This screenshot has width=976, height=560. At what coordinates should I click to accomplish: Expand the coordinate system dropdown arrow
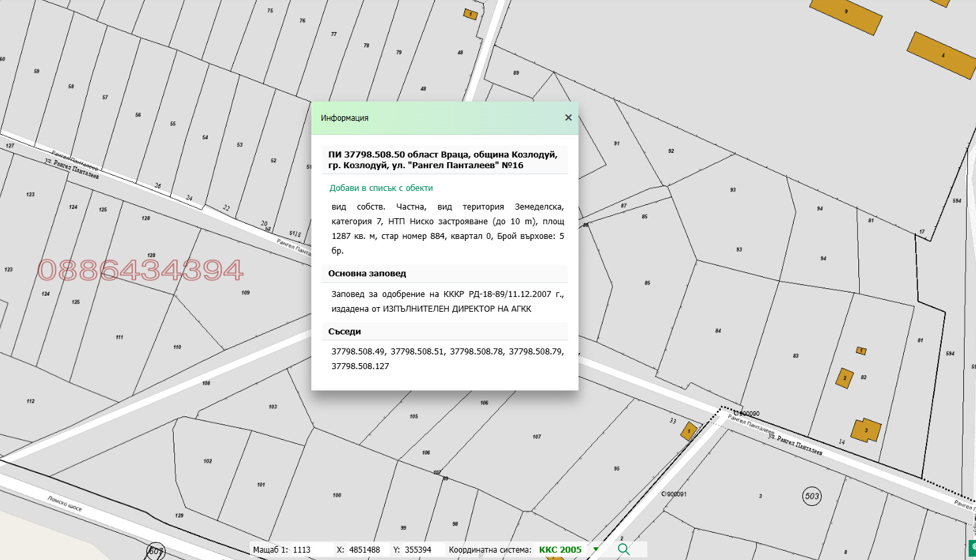(x=596, y=549)
